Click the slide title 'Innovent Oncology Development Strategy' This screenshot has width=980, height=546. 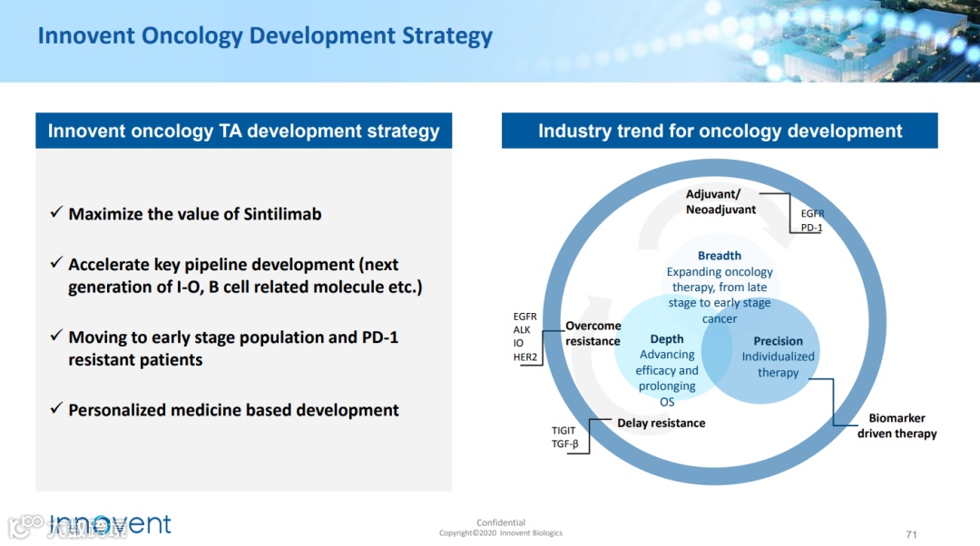265,36
